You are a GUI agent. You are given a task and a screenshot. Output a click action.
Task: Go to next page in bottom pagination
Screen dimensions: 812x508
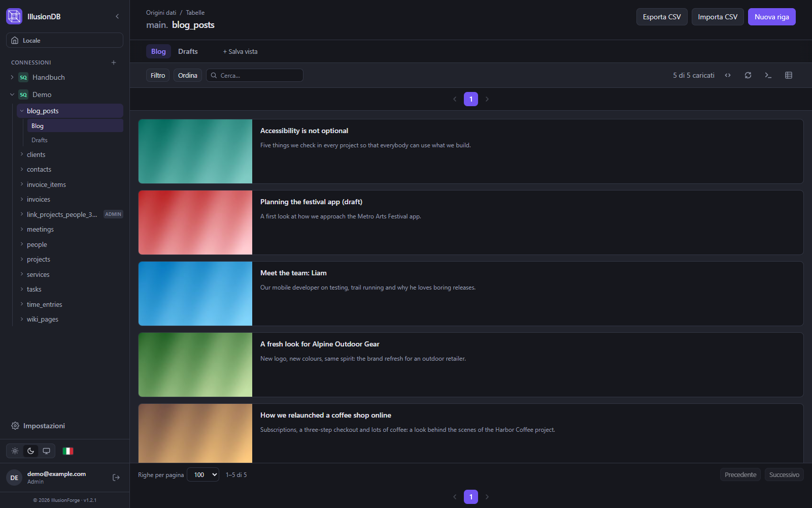pos(487,497)
